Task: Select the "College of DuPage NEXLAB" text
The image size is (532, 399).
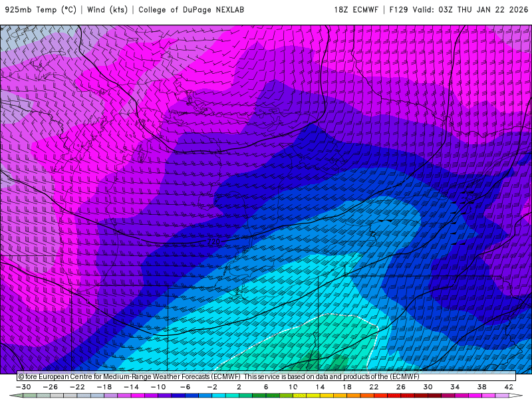Action: tap(191, 10)
